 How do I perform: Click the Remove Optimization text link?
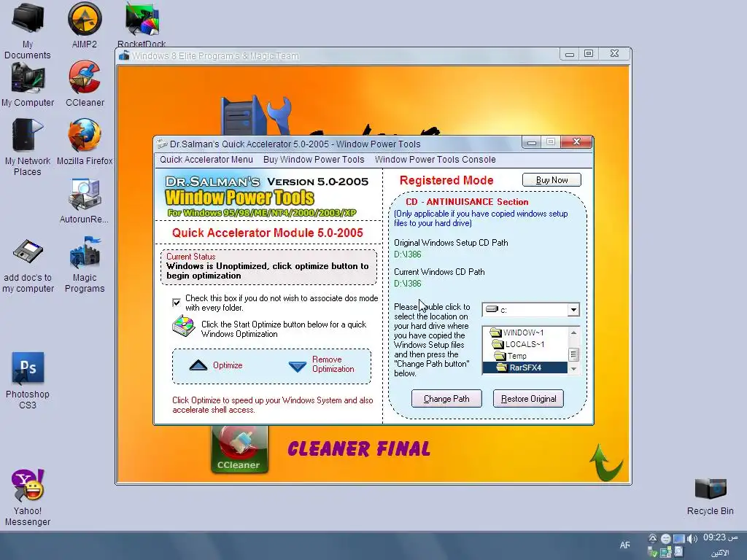[333, 365]
